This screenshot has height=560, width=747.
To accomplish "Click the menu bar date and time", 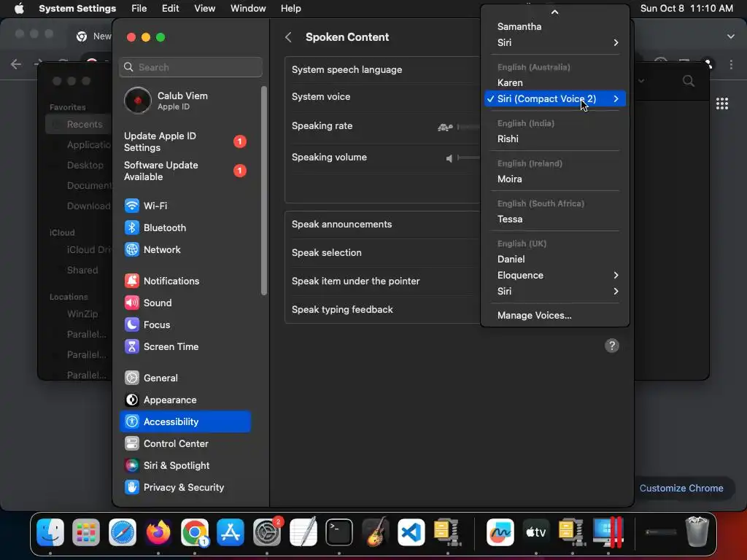I will tap(686, 9).
